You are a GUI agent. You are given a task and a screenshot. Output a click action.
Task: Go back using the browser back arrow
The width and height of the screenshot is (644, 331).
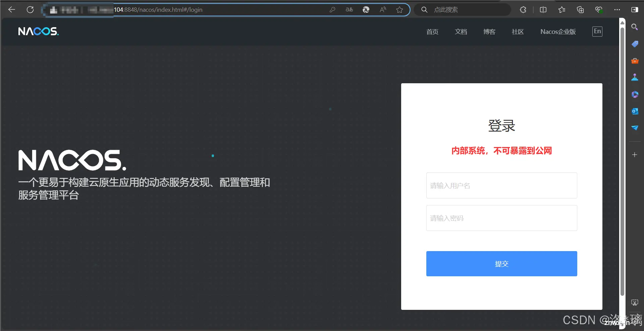[12, 10]
